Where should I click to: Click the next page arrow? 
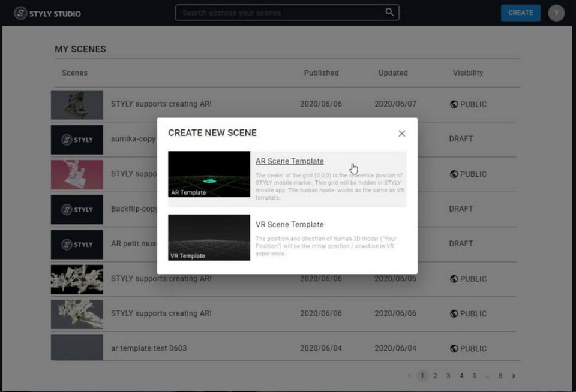point(514,376)
